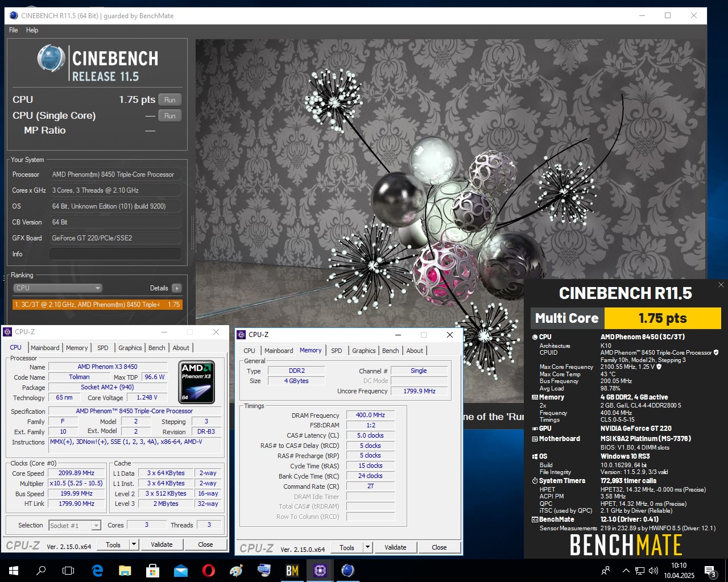
Task: Click 172,993 timer calls text
Action: 628,481
